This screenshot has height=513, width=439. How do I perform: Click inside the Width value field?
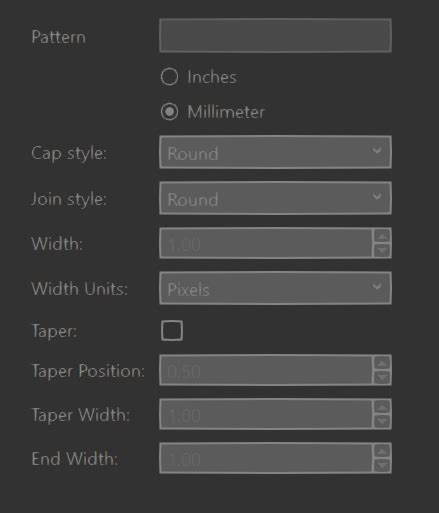[266, 243]
